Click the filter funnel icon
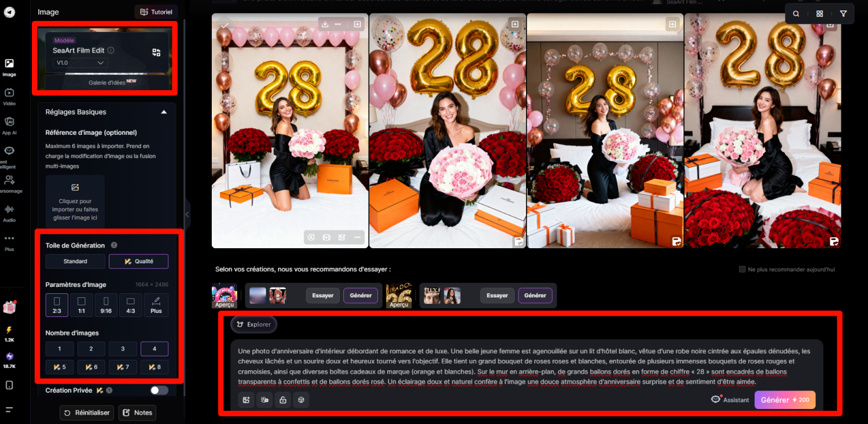Image resolution: width=868 pixels, height=424 pixels. (843, 14)
